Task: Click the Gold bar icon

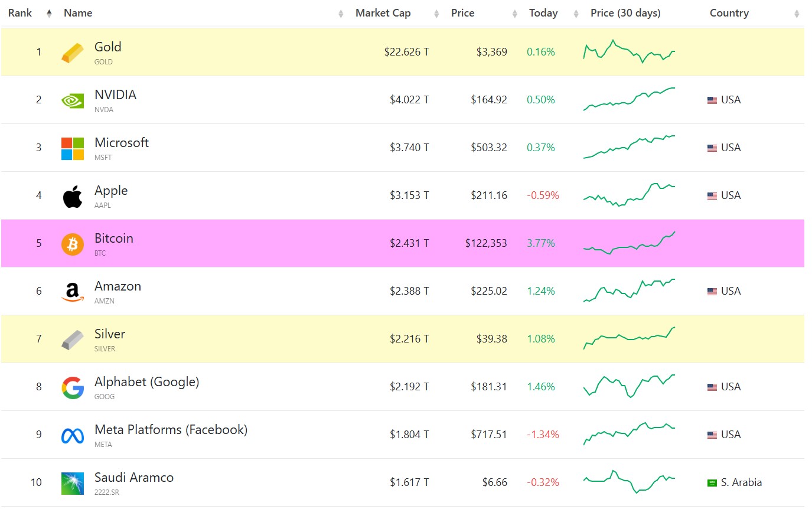Action: tap(73, 53)
